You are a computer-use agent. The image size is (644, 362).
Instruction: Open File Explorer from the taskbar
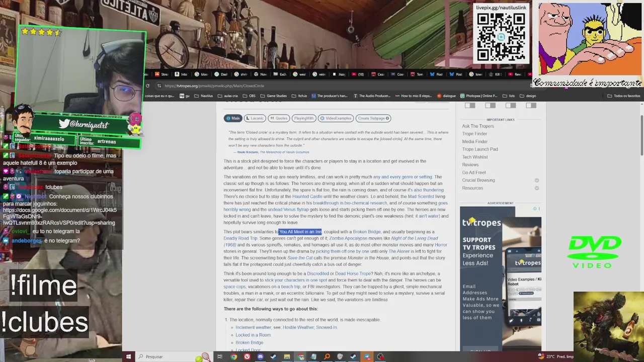287,356
